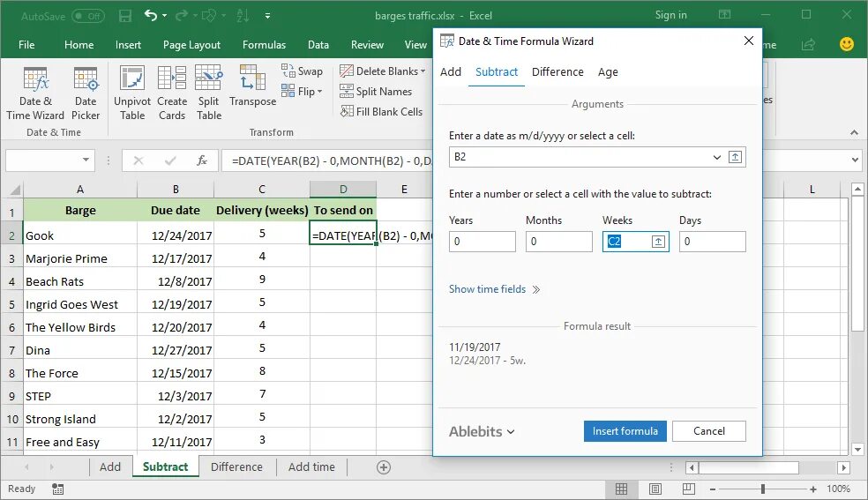Image resolution: width=868 pixels, height=500 pixels.
Task: Open the Page Layout ribbon tab
Action: click(x=191, y=45)
